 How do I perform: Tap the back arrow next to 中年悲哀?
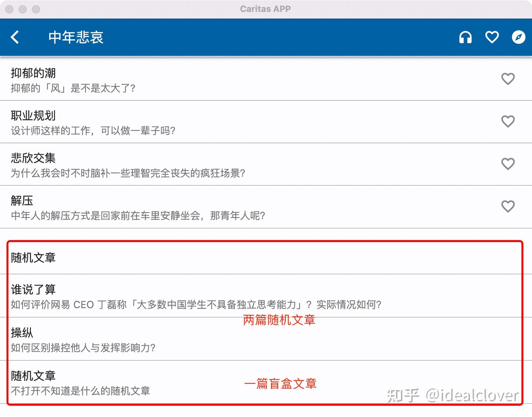(x=15, y=37)
